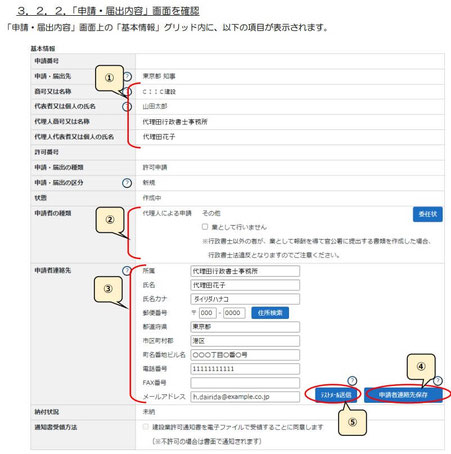Click the 許可番号 row label
The width and height of the screenshot is (451, 454).
tap(47, 152)
